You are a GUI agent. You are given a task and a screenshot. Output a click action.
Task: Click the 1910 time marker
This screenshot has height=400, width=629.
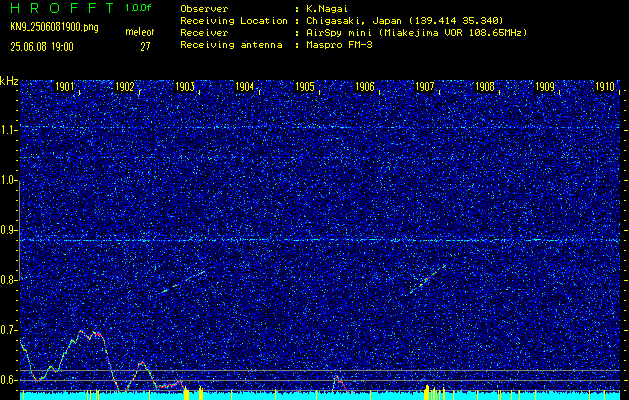pos(605,87)
